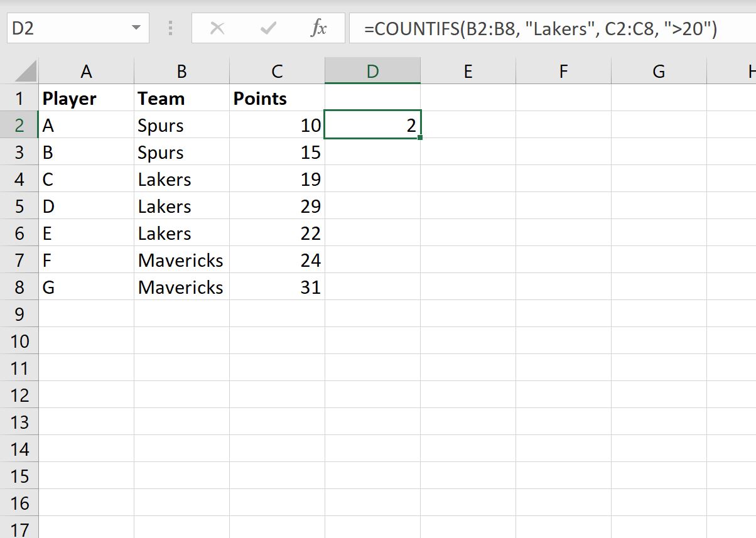
Task: Open Insert Function via the fx icon
Action: click(x=319, y=28)
